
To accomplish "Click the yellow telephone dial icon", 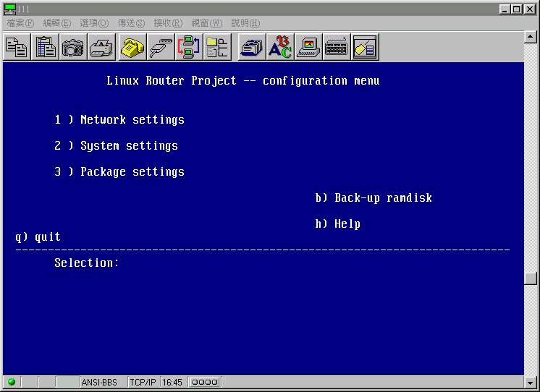I will tap(132, 47).
